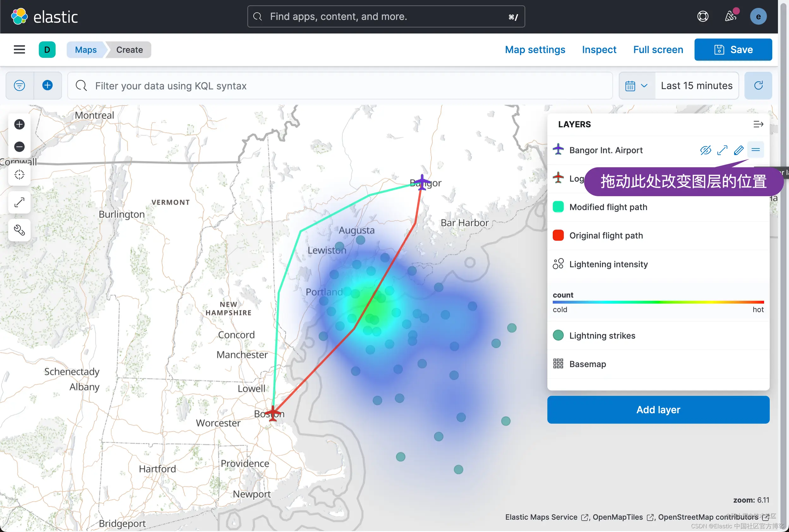The width and height of the screenshot is (789, 532).
Task: Fit to Bangor Int. Airport layer data
Action: click(x=722, y=150)
